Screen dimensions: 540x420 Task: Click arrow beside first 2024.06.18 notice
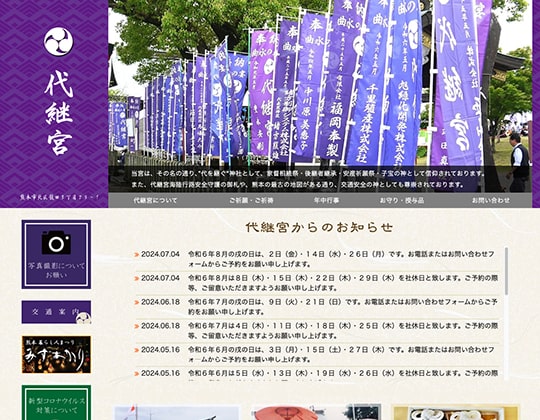(137, 302)
